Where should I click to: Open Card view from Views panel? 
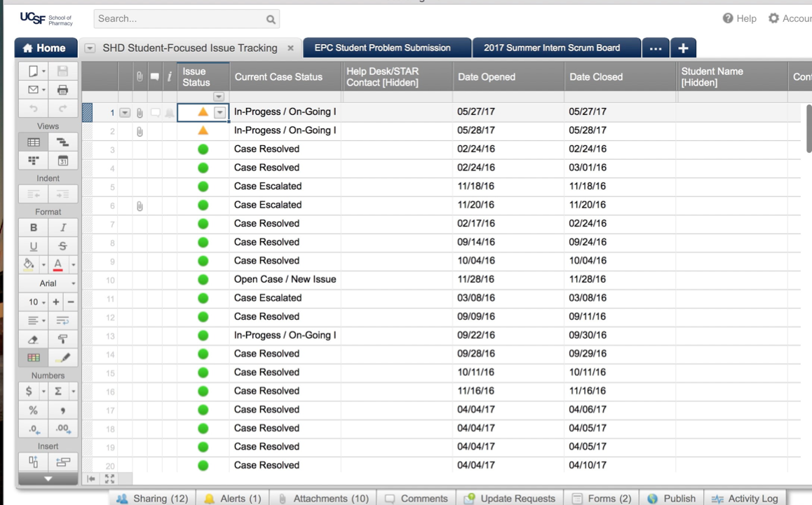[x=33, y=161]
